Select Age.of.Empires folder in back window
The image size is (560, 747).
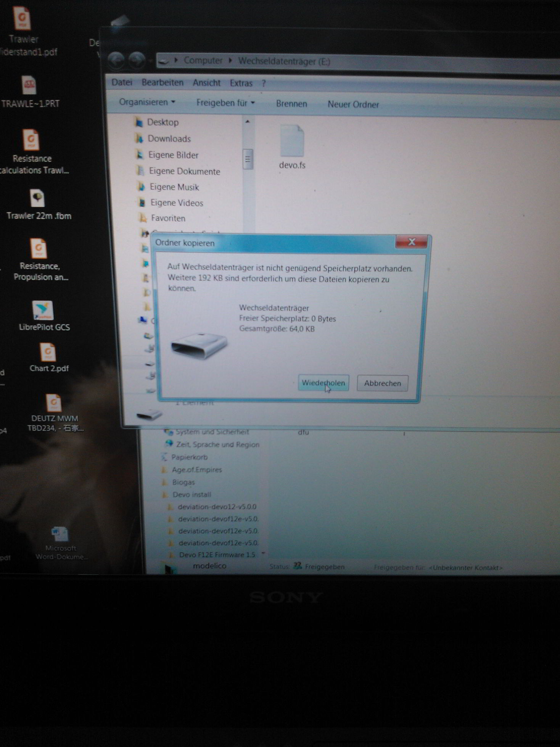tap(197, 469)
